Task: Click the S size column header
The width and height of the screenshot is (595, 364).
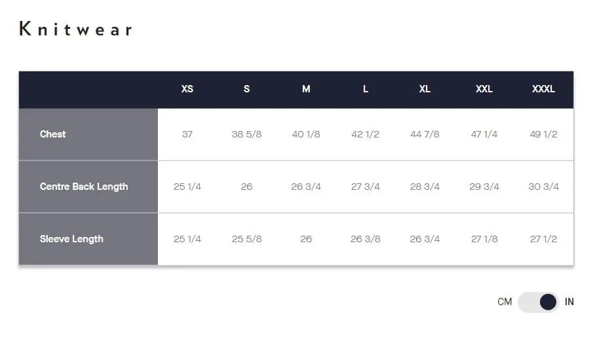Action: [246, 89]
